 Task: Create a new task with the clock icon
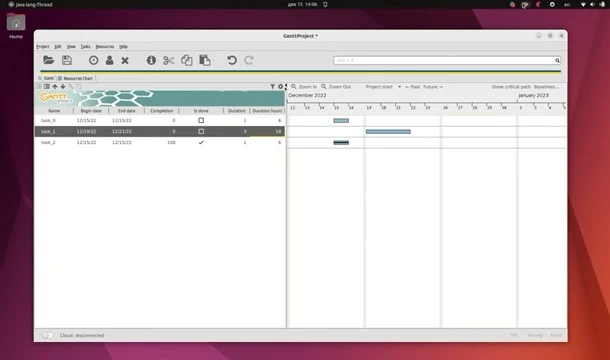pyautogui.click(x=93, y=60)
